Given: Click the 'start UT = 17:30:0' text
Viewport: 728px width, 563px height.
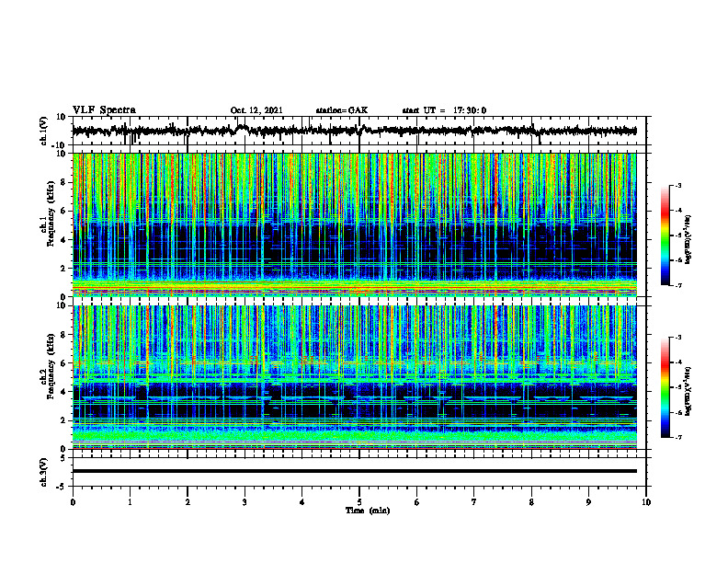Looking at the screenshot, I should click(444, 110).
